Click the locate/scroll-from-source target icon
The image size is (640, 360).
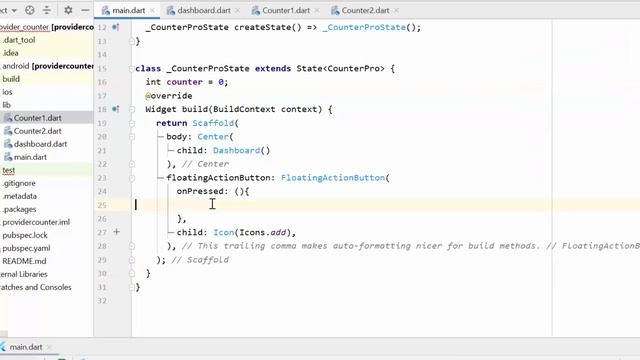pos(29,10)
